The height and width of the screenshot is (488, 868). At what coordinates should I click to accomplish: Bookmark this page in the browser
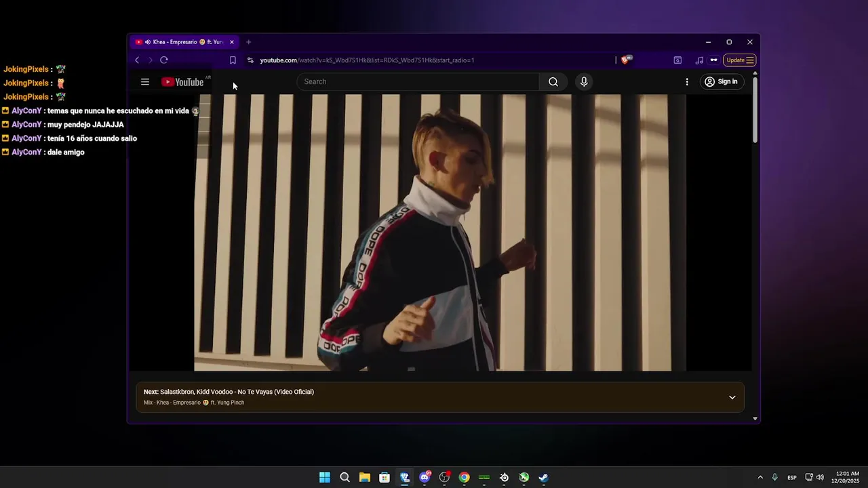[233, 60]
